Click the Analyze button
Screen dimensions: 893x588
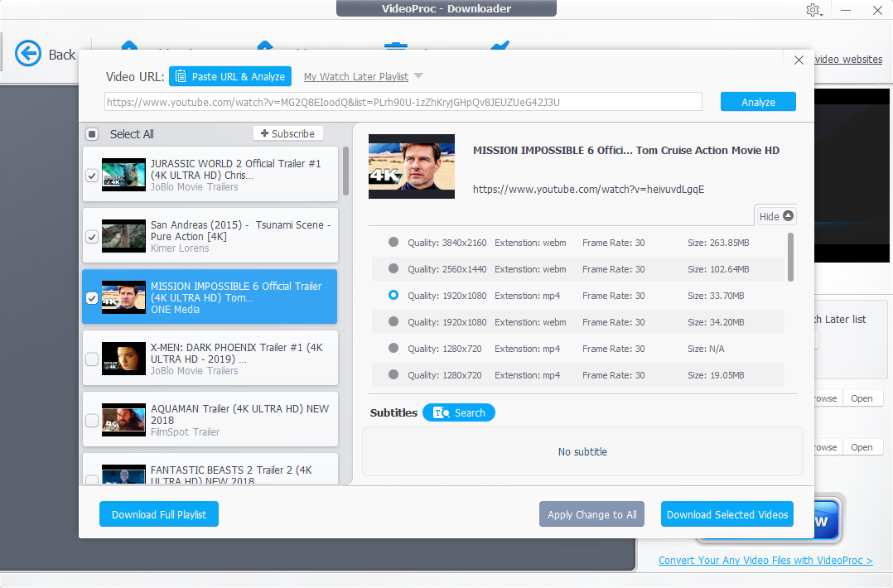pos(758,102)
